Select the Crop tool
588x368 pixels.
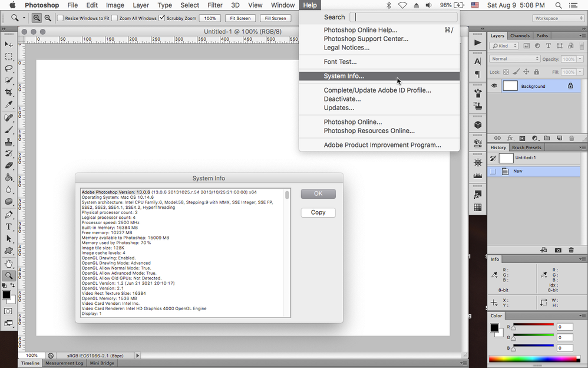click(x=8, y=93)
